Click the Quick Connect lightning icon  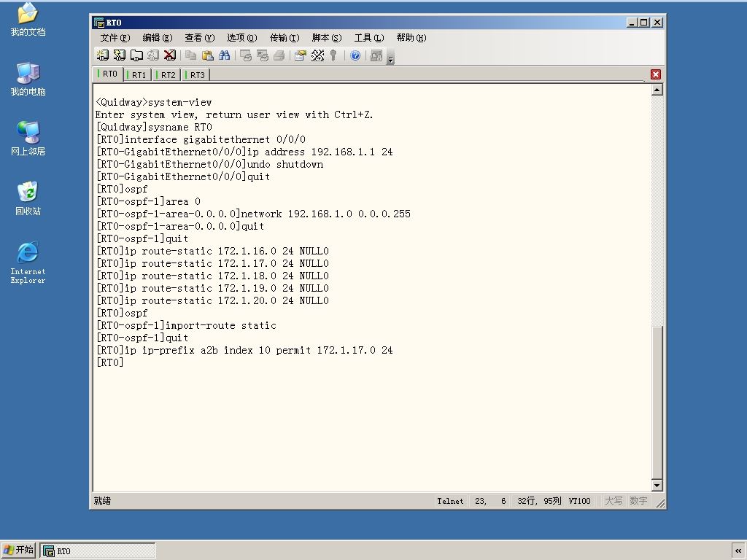(x=119, y=55)
